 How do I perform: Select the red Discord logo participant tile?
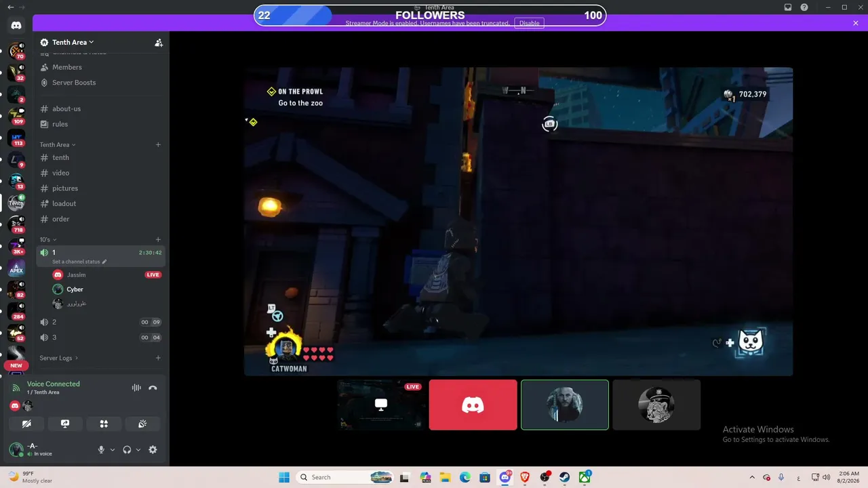coord(473,405)
